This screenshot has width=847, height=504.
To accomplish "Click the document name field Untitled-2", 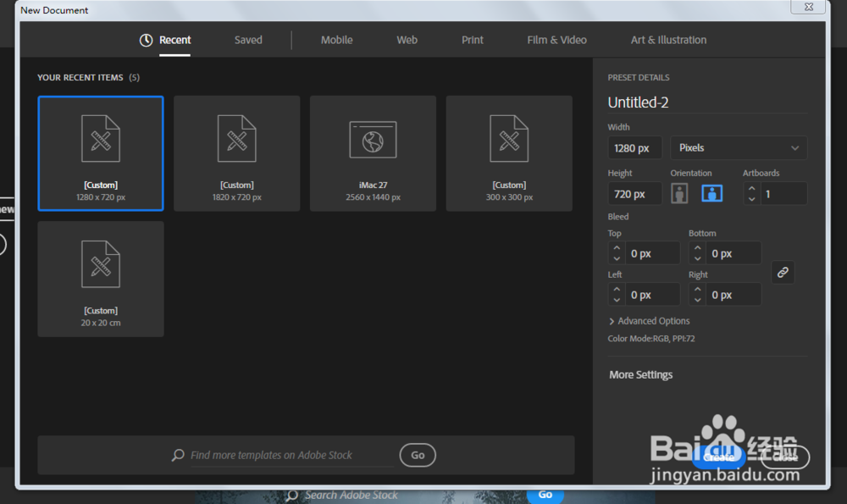I will [707, 102].
